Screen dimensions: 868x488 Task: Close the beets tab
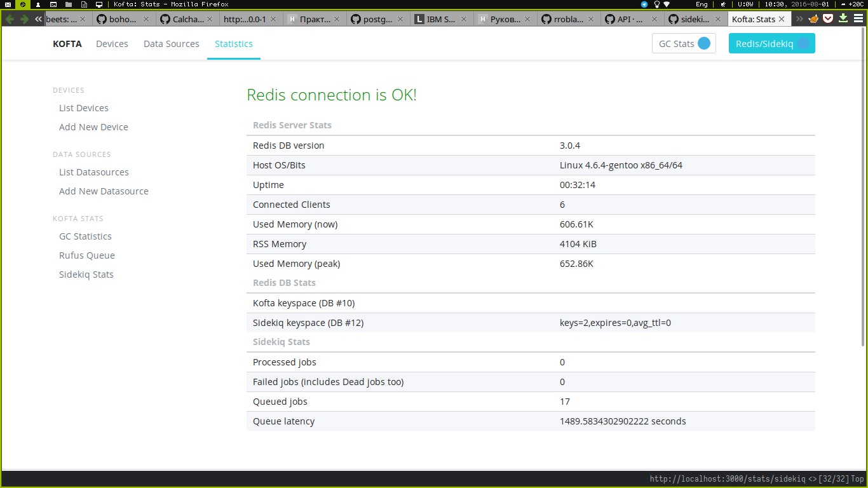click(x=83, y=20)
